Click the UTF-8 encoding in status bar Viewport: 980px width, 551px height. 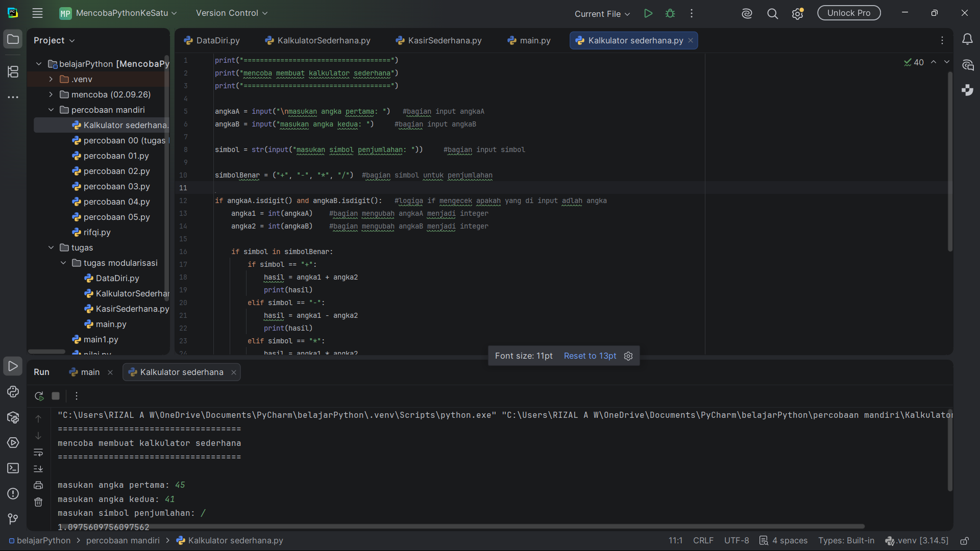tap(737, 541)
